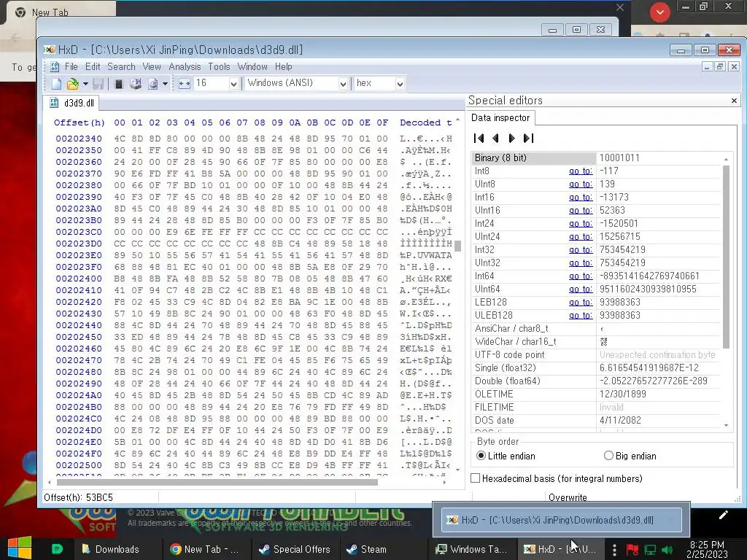Viewport: 747px width, 560px height.
Task: Close the Special editors panel
Action: pos(734,101)
